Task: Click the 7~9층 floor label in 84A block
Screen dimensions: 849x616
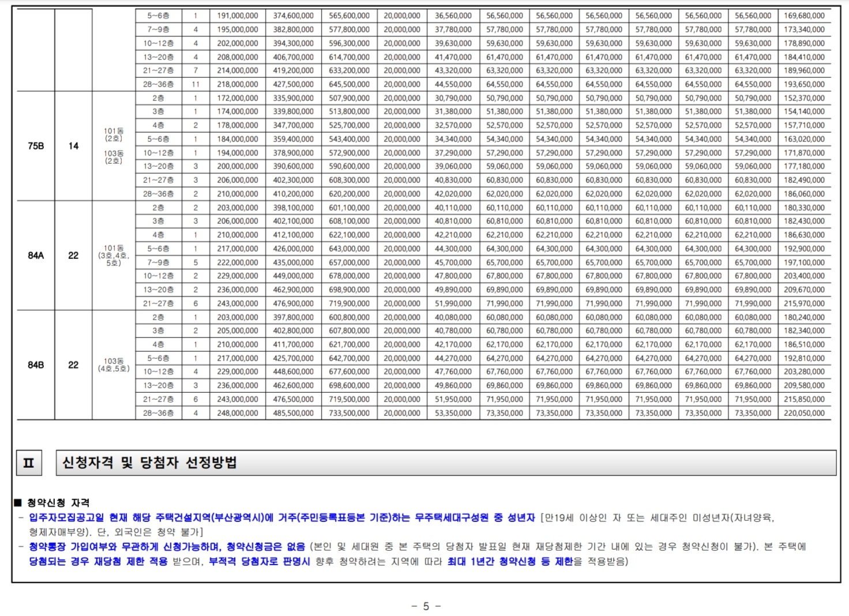Action: pyautogui.click(x=158, y=262)
